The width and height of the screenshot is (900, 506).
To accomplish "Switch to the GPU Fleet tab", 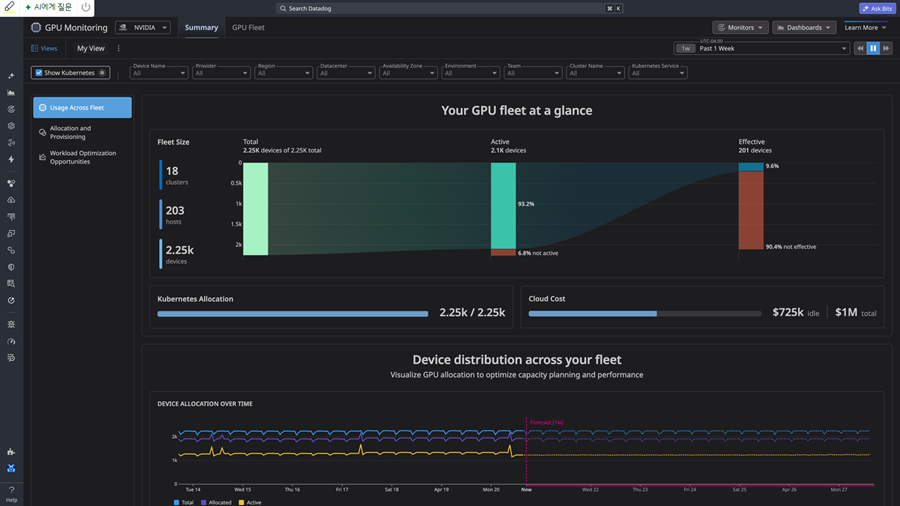I will pos(248,28).
